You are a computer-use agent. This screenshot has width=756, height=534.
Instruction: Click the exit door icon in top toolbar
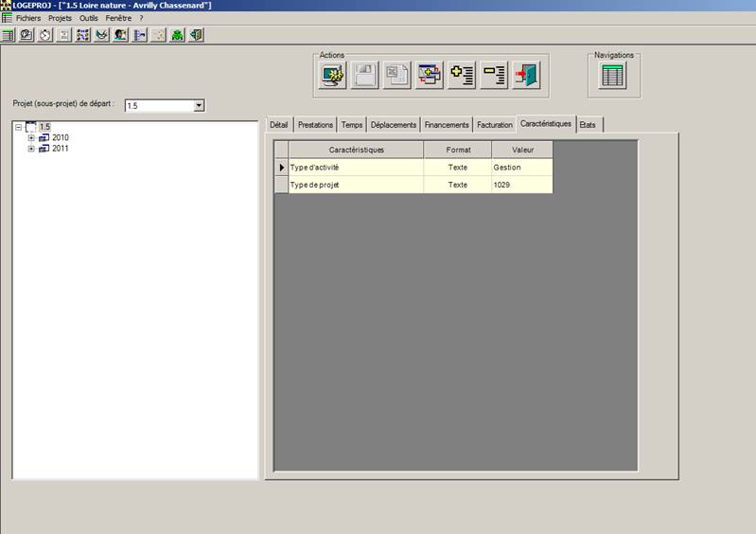point(196,35)
